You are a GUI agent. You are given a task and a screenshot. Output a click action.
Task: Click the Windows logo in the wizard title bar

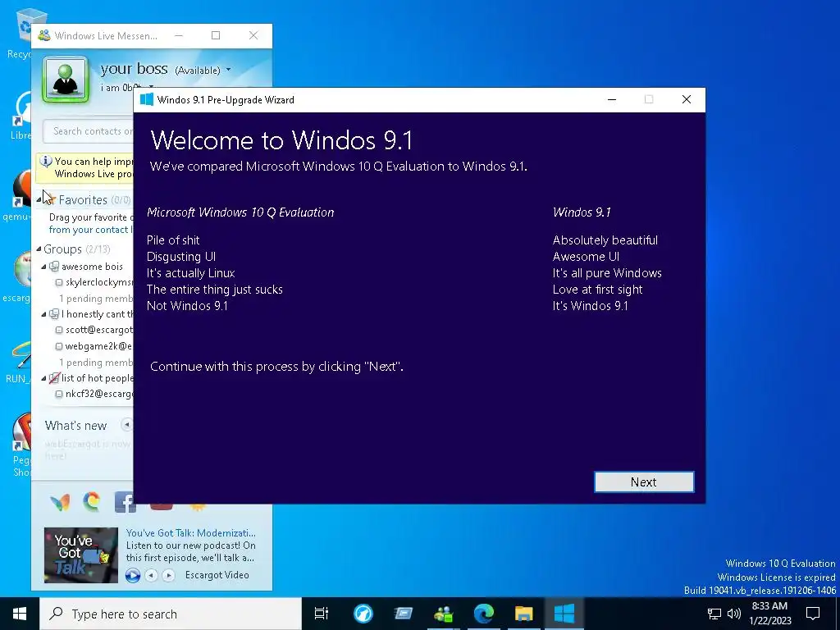[x=146, y=99]
